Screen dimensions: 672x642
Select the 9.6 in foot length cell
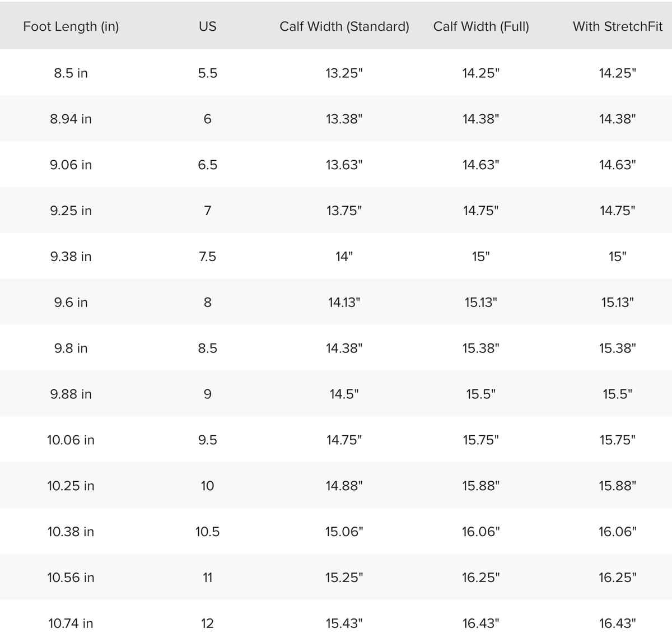(x=71, y=303)
